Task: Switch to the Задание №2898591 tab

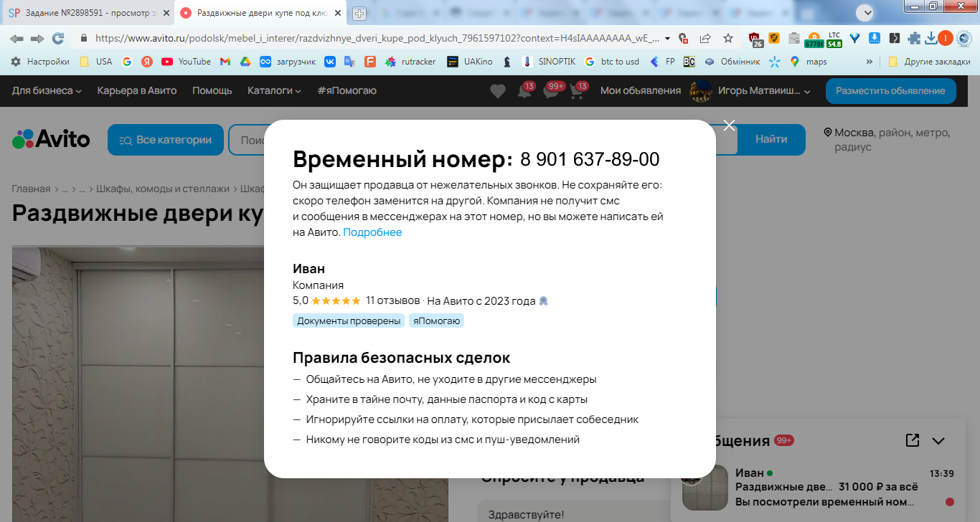Action: coord(88,13)
